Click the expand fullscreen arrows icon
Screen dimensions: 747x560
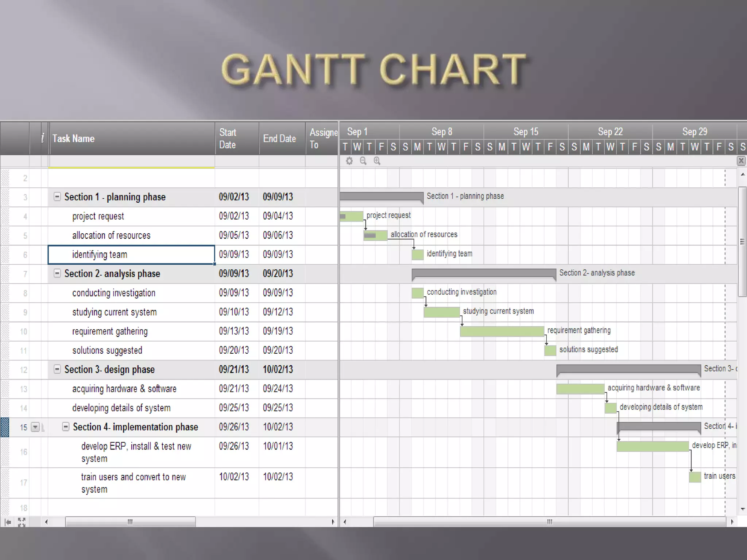coord(22,522)
